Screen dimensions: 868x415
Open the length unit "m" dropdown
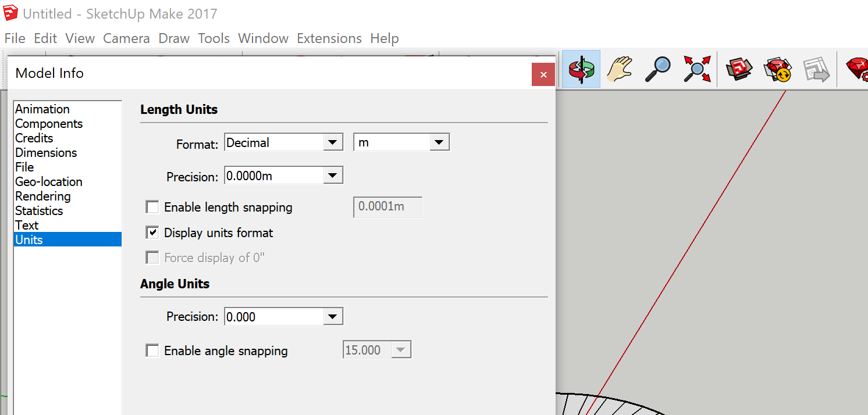point(401,142)
